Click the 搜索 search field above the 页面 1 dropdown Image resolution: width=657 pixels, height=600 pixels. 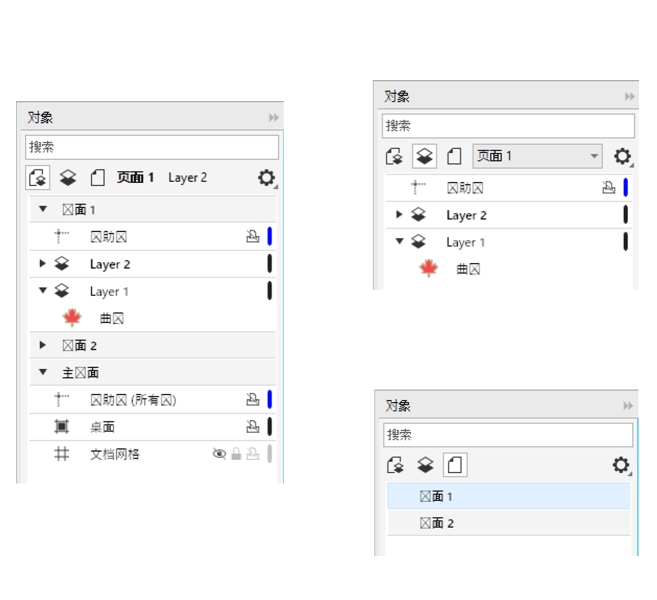(508, 126)
